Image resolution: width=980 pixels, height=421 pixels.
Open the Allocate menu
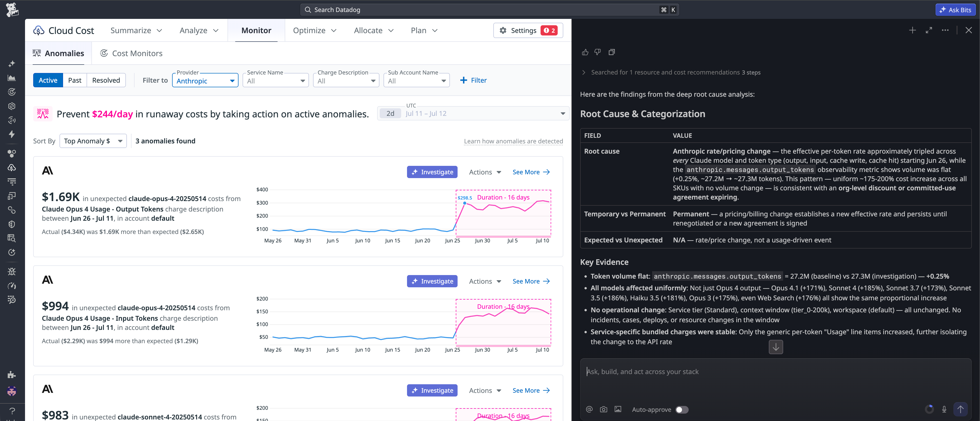click(374, 30)
